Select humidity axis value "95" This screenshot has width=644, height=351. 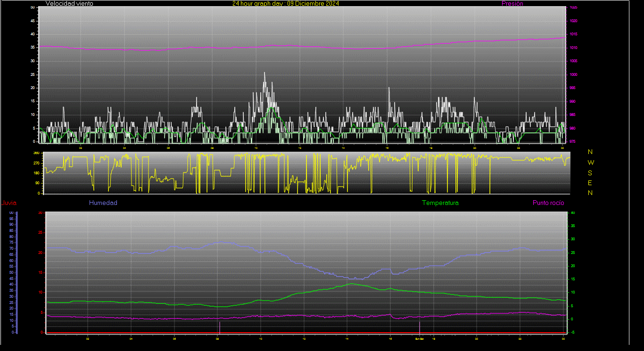click(x=11, y=219)
